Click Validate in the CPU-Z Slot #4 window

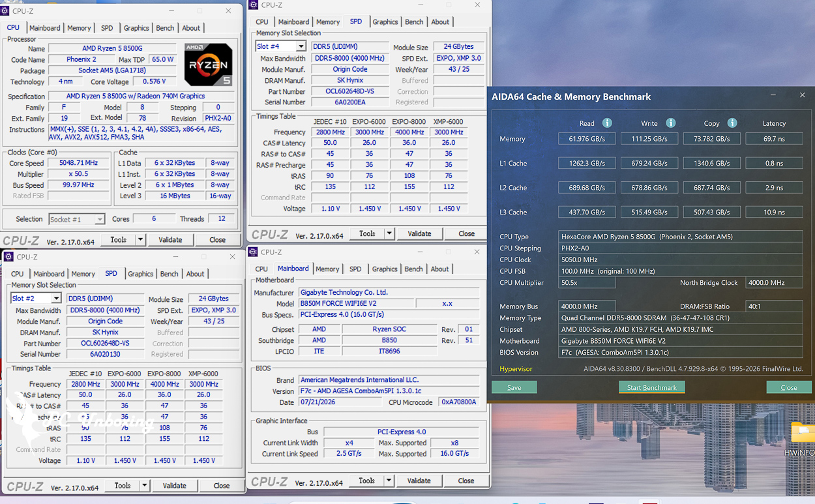click(419, 233)
